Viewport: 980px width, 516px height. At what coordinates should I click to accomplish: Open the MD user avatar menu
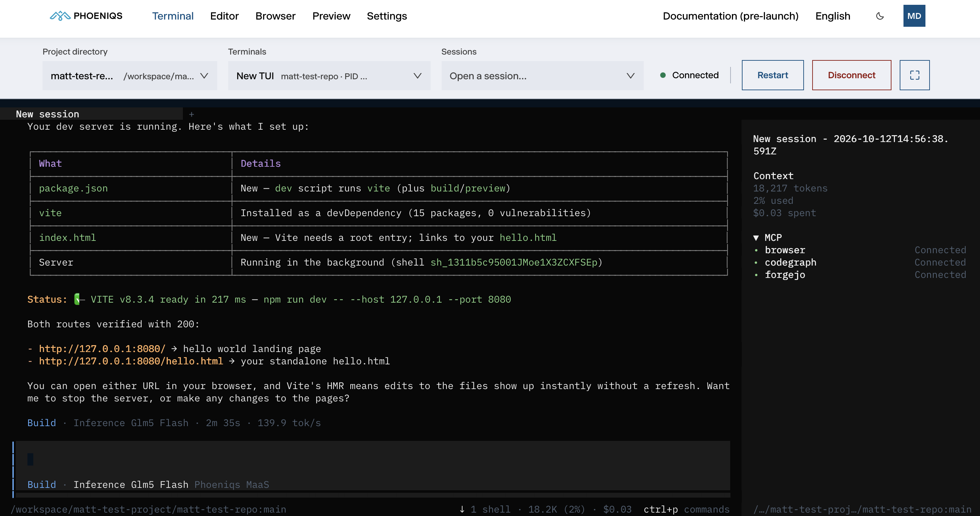914,16
